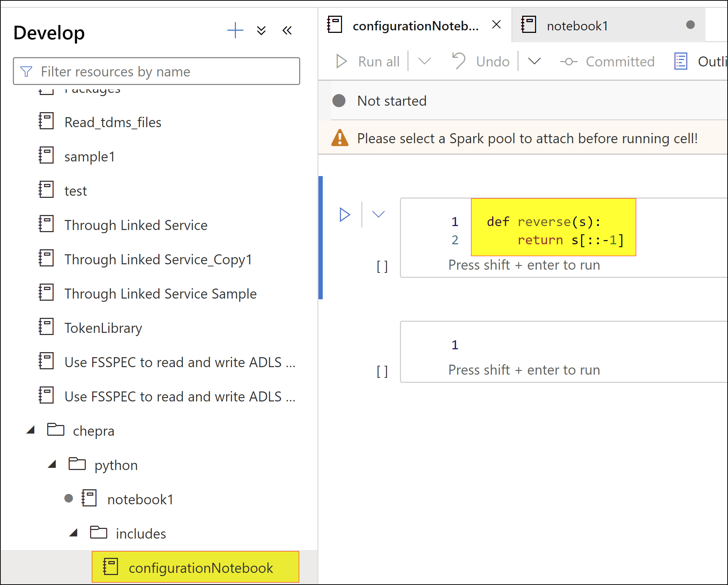Collapse all items using double chevron

[261, 30]
